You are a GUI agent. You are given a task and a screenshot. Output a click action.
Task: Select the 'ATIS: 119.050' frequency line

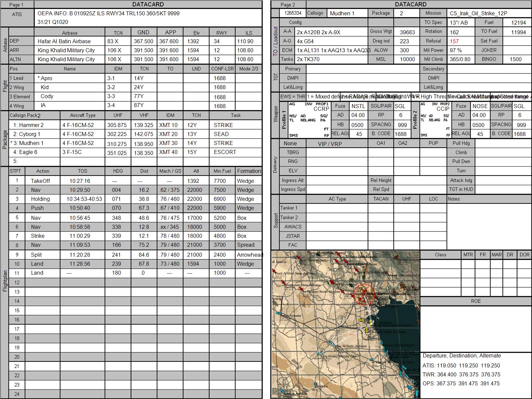(461, 365)
